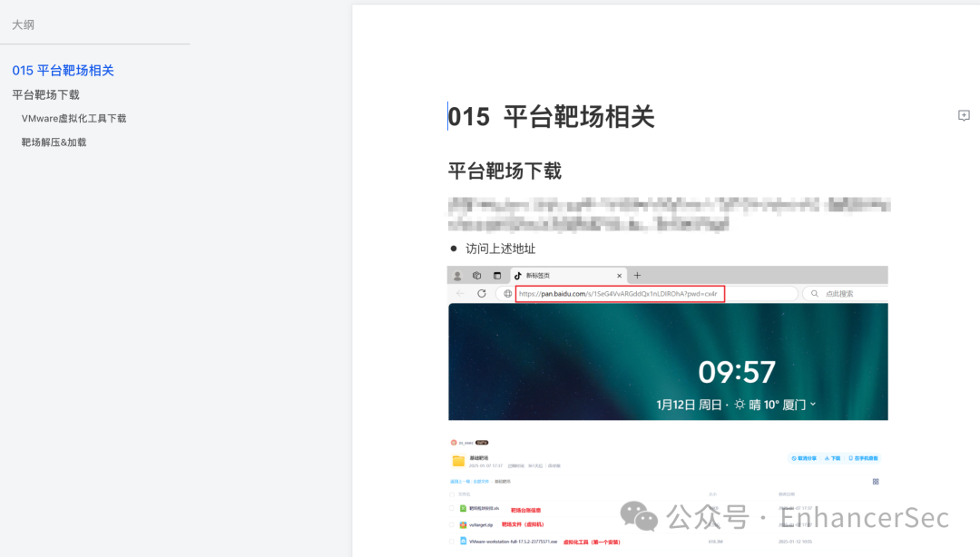Click the browser refresh icon
Image resolution: width=980 pixels, height=557 pixels.
click(x=481, y=294)
